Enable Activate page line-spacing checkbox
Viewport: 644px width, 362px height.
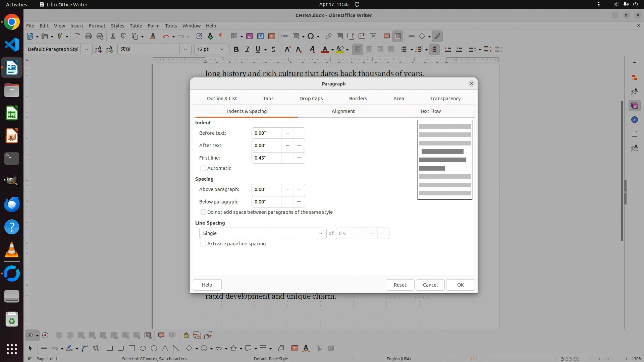(x=203, y=244)
